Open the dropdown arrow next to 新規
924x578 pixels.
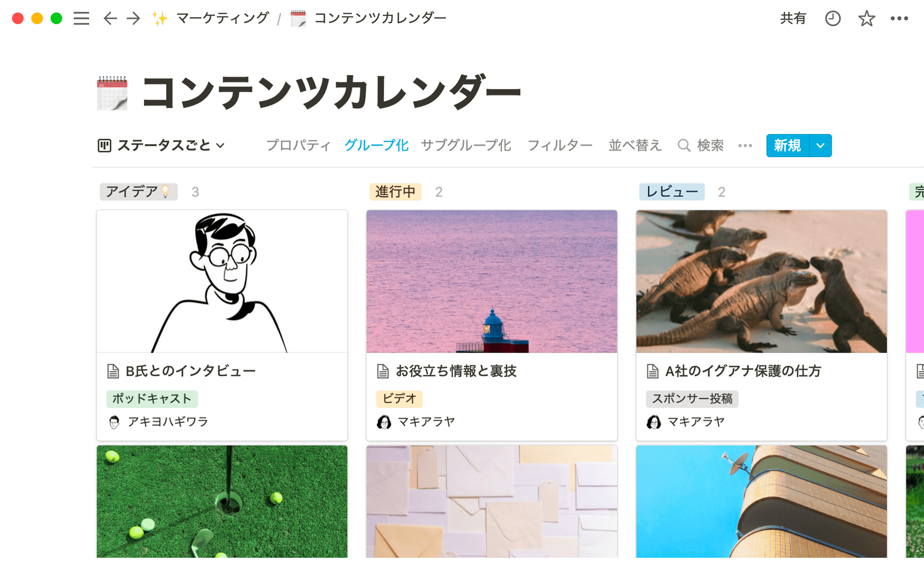pos(821,145)
